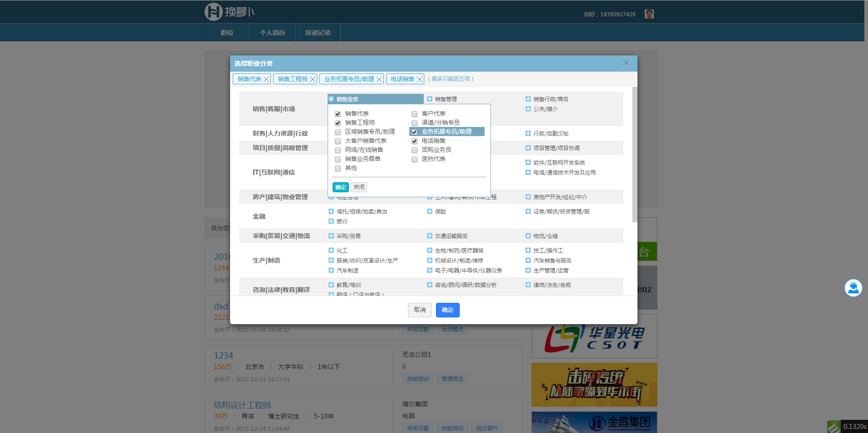868x433 pixels.
Task: Check the 其他 checkbox
Action: pyautogui.click(x=338, y=168)
